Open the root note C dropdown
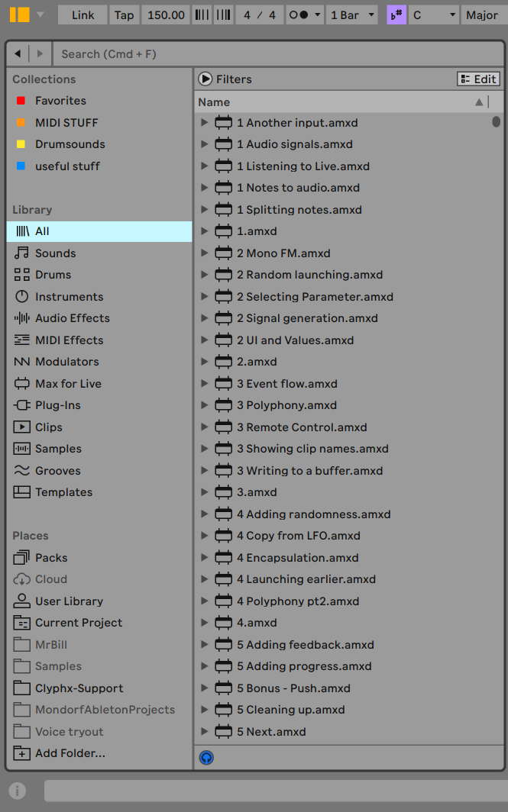This screenshot has width=508, height=812. 434,15
